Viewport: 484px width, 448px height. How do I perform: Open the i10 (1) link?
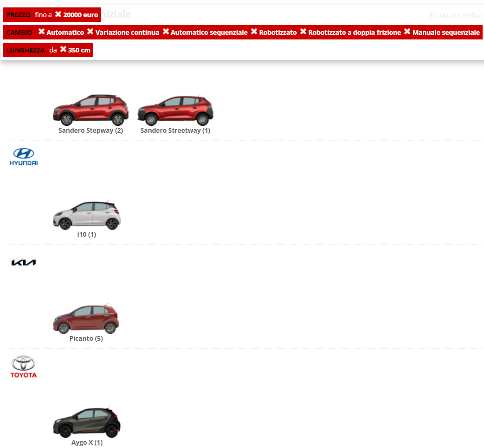pyautogui.click(x=87, y=234)
